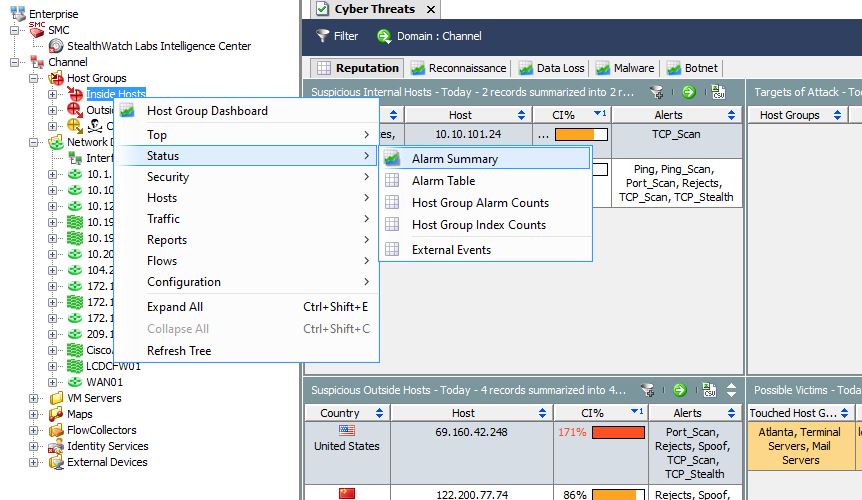This screenshot has height=500, width=862.
Task: Select StealthWatch Labs Intelligence Center icon
Action: click(56, 46)
